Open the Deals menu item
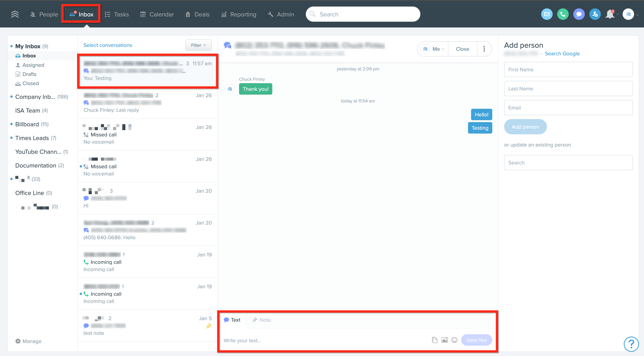644x356 pixels. [x=198, y=14]
